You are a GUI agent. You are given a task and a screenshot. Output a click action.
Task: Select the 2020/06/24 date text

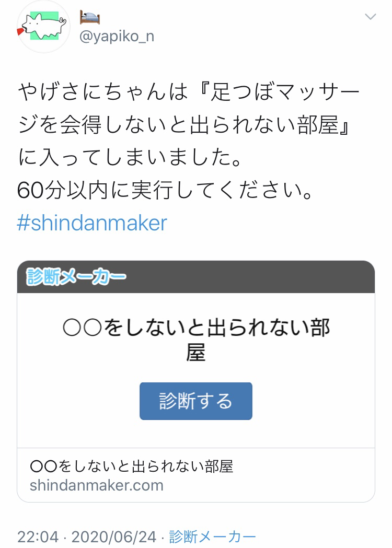point(113,537)
